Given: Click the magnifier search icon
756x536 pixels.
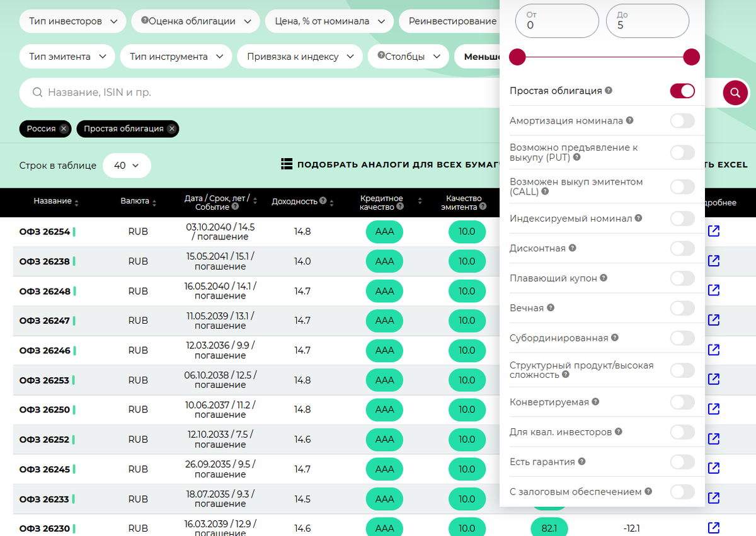Looking at the screenshot, I should [x=735, y=93].
